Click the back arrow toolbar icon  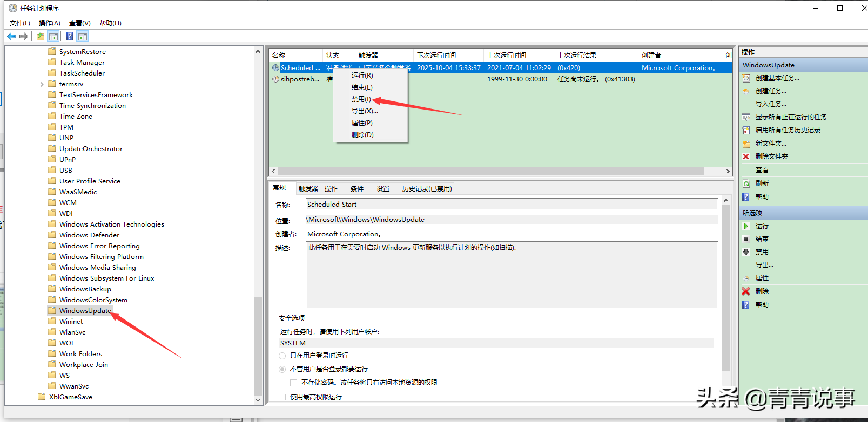[11, 37]
